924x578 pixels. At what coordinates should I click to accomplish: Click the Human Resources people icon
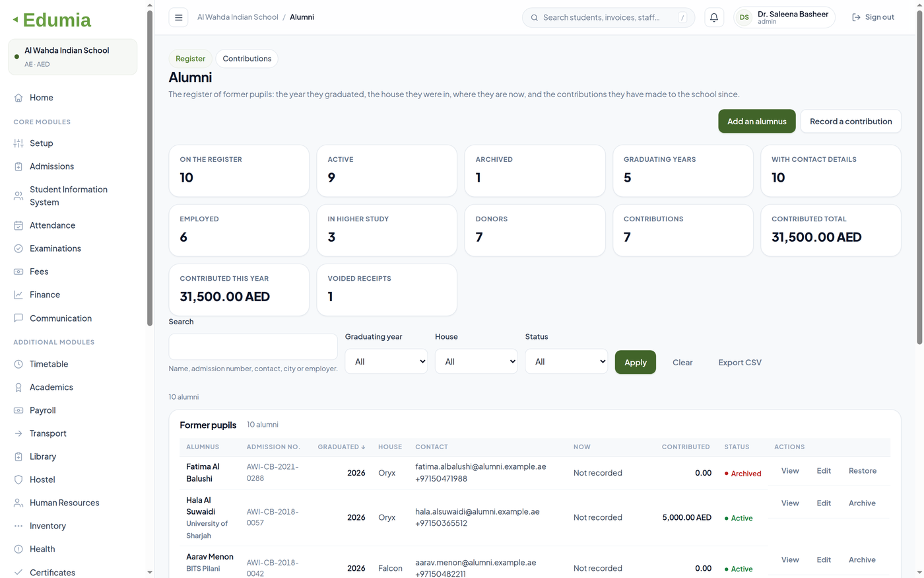tap(18, 503)
